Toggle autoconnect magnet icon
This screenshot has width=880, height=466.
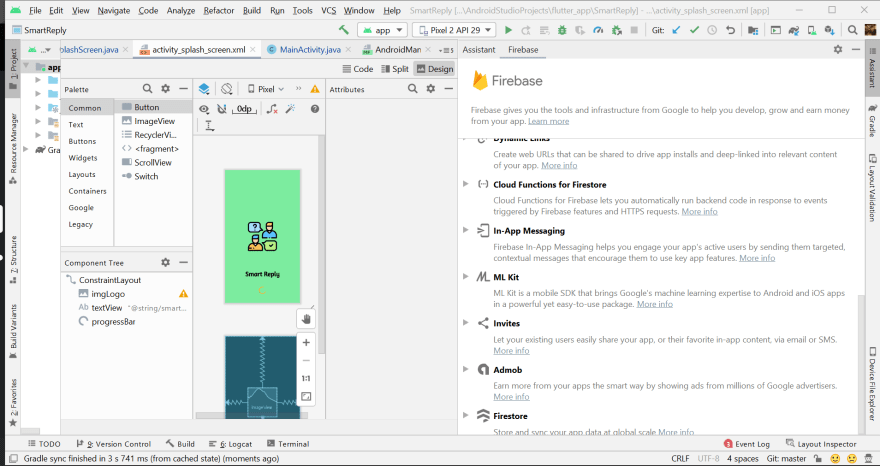coord(222,109)
